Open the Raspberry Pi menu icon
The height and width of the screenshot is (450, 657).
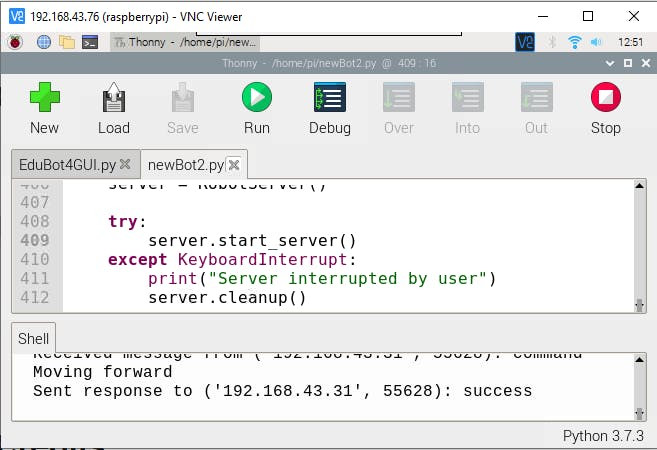[x=15, y=42]
